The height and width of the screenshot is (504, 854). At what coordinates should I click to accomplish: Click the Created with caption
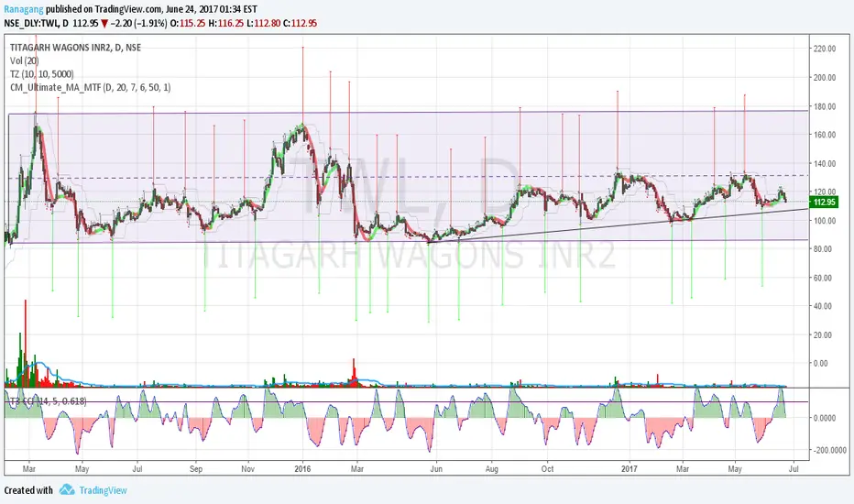coord(28,490)
